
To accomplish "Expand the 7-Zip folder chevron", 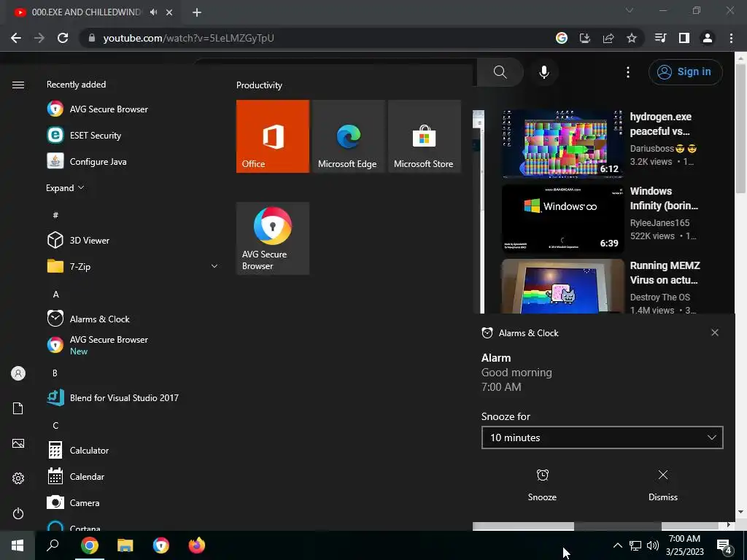I will point(214,266).
